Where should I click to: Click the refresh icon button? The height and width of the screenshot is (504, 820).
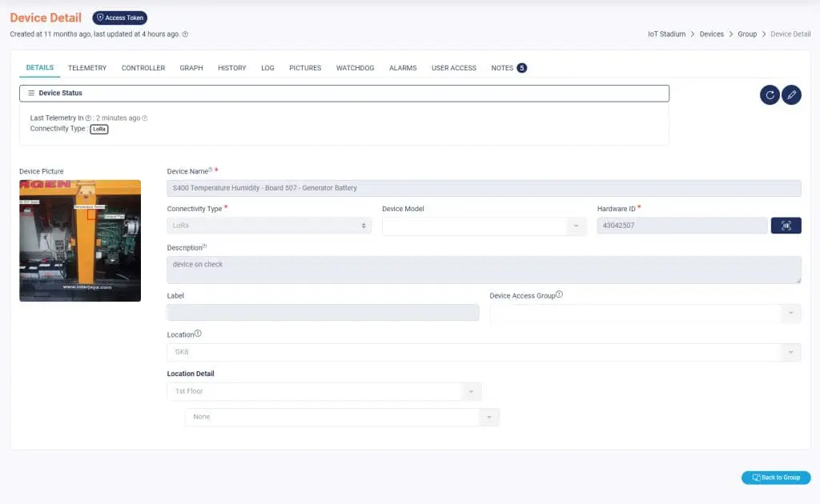[x=770, y=95]
